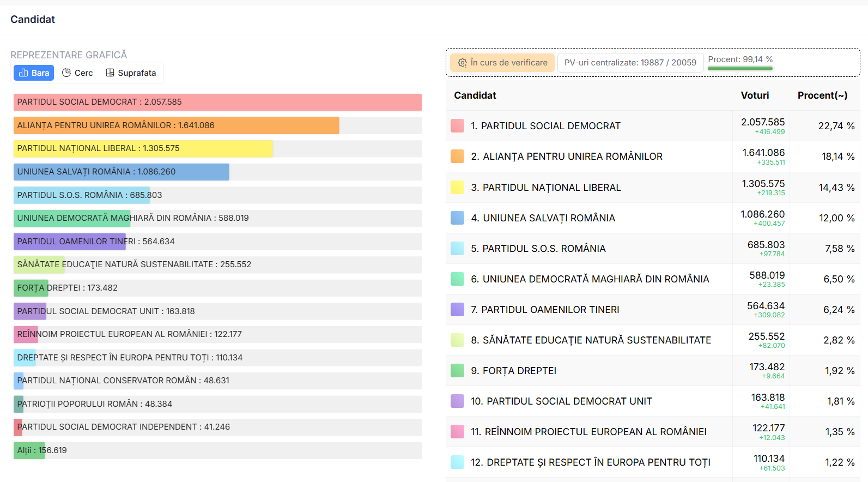Click the yellow swatch for Partidul Național Liberal
Image resolution: width=868 pixels, height=482 pixels.
[x=458, y=188]
